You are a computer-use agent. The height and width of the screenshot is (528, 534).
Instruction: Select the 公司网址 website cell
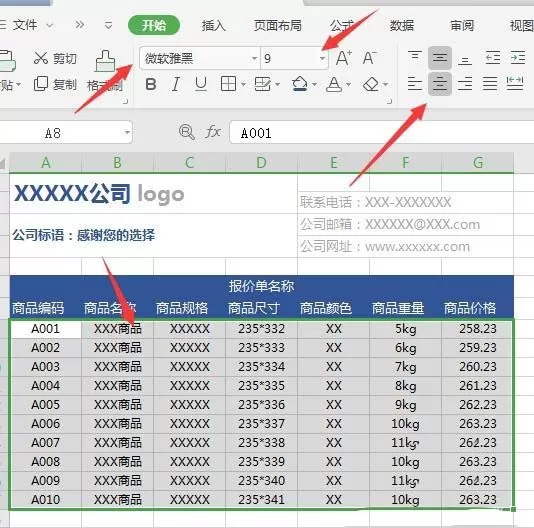pyautogui.click(x=405, y=246)
